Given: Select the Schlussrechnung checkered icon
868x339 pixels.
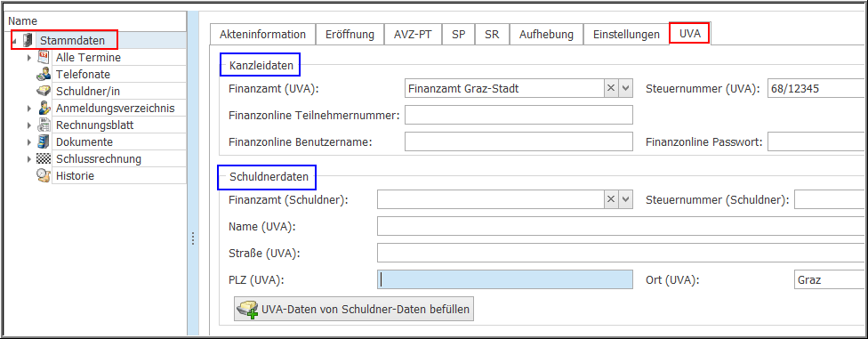Looking at the screenshot, I should click(44, 159).
